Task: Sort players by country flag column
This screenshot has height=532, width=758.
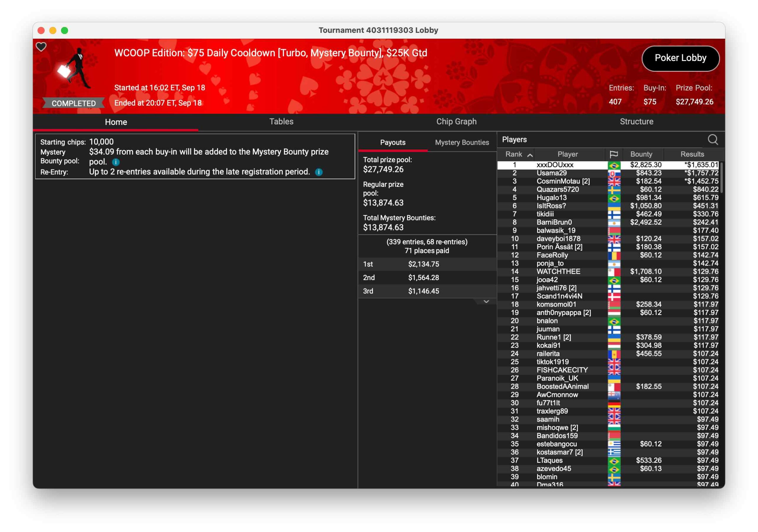Action: point(614,154)
